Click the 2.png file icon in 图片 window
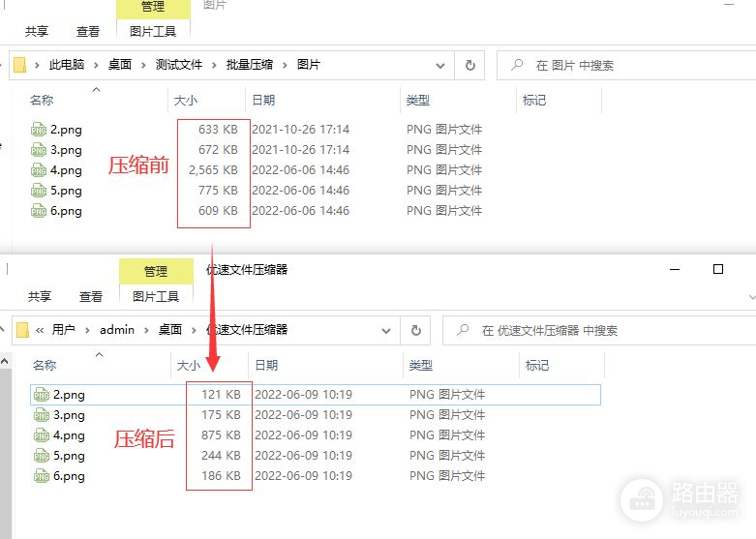 39,130
